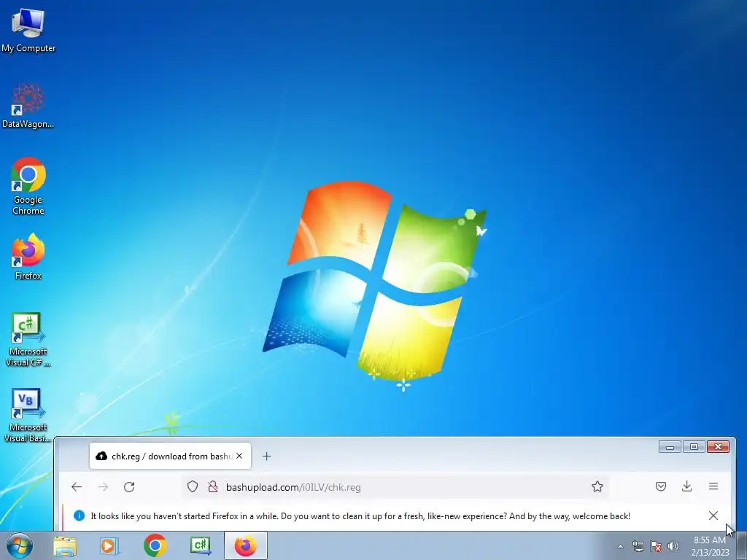Open the volume speaker tray icon

673,546
